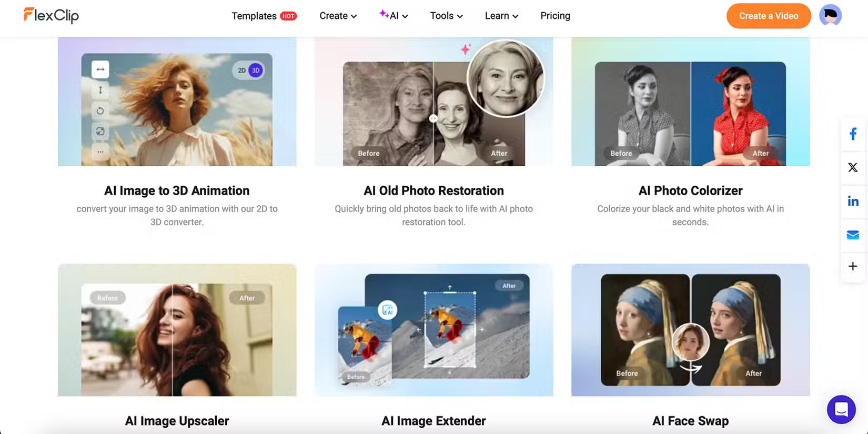Image resolution: width=868 pixels, height=434 pixels.
Task: Open the user profile avatar
Action: (830, 16)
